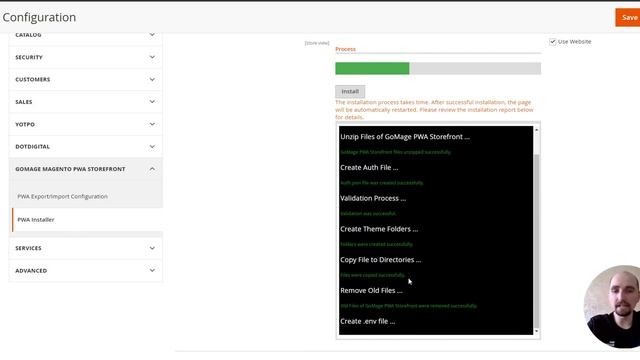Viewport: 640px width, 360px height.
Task: Click the Process section heading
Action: [x=345, y=49]
